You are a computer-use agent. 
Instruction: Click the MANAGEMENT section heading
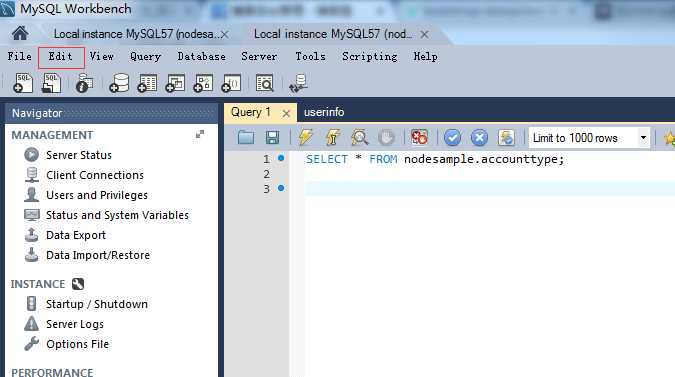pyautogui.click(x=52, y=135)
